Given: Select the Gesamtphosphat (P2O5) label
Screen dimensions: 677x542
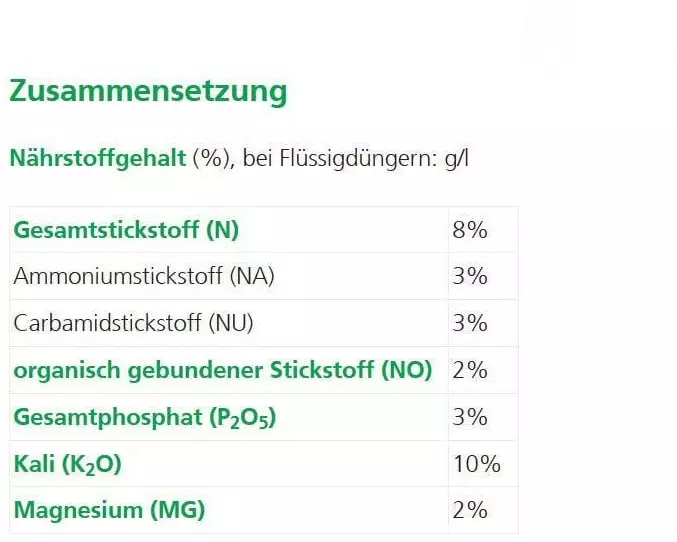Looking at the screenshot, I should 145,417.
